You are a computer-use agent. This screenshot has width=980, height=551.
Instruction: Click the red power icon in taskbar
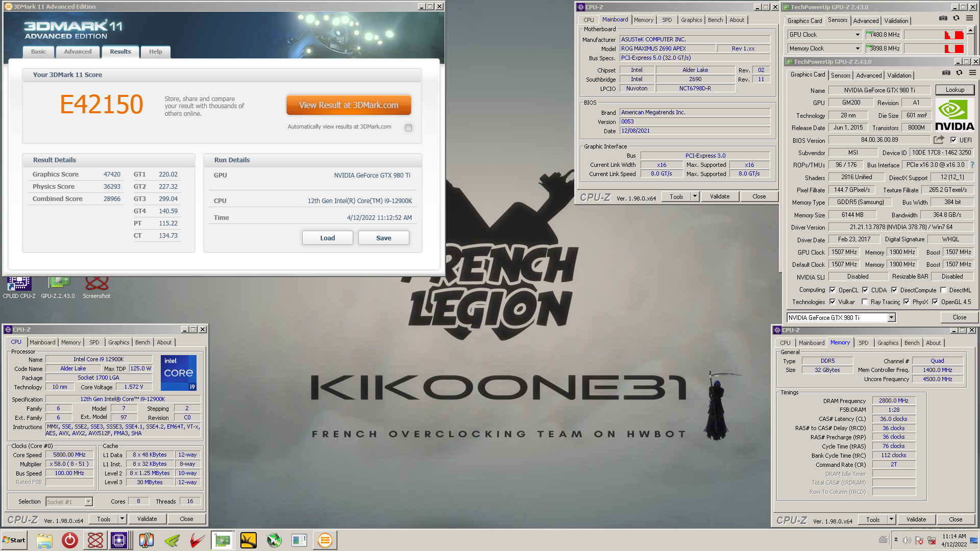(x=69, y=540)
